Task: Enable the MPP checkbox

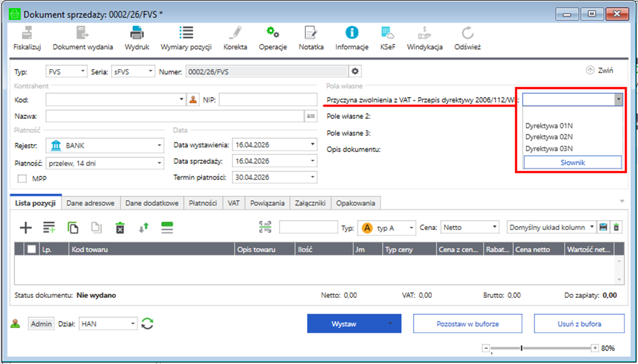Action: (22, 179)
